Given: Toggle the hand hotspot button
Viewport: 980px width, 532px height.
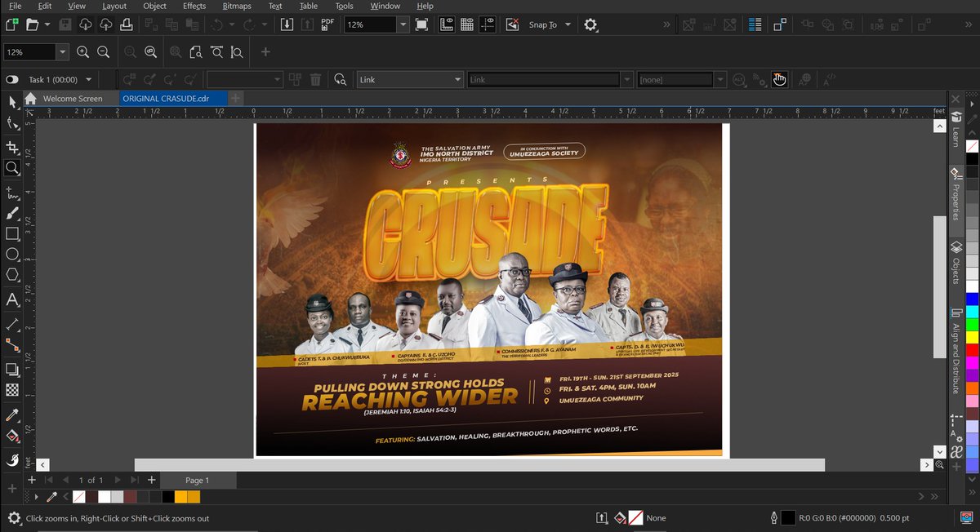Looking at the screenshot, I should (779, 79).
